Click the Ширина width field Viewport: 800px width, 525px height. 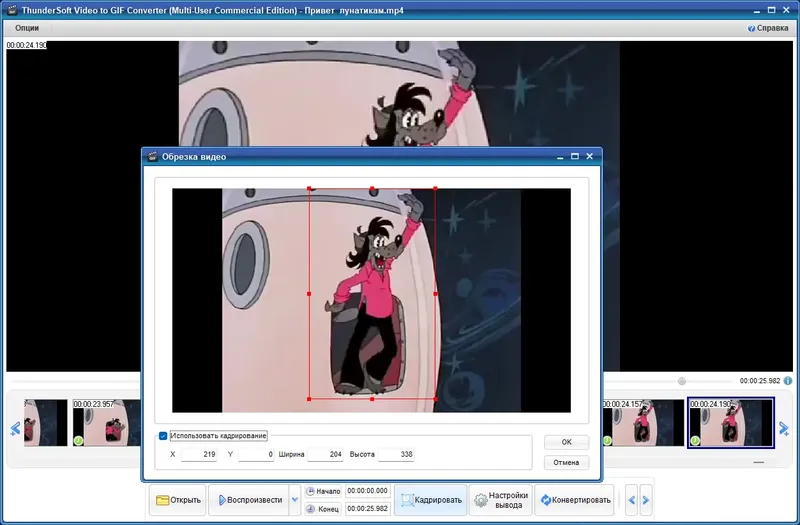click(x=326, y=454)
